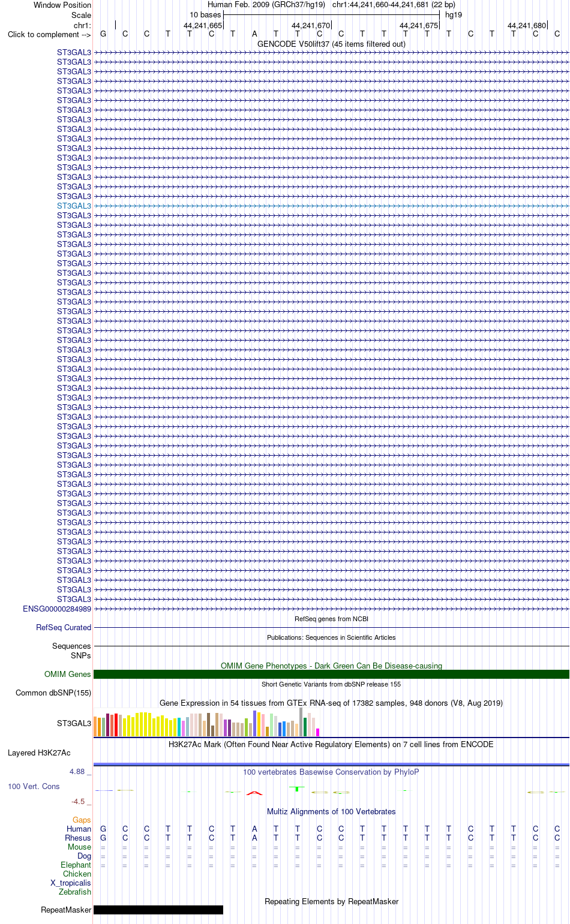Viewport: 570px width, 924px height.
Task: Click the 'Click to complement -->' label
Action: pos(49,34)
